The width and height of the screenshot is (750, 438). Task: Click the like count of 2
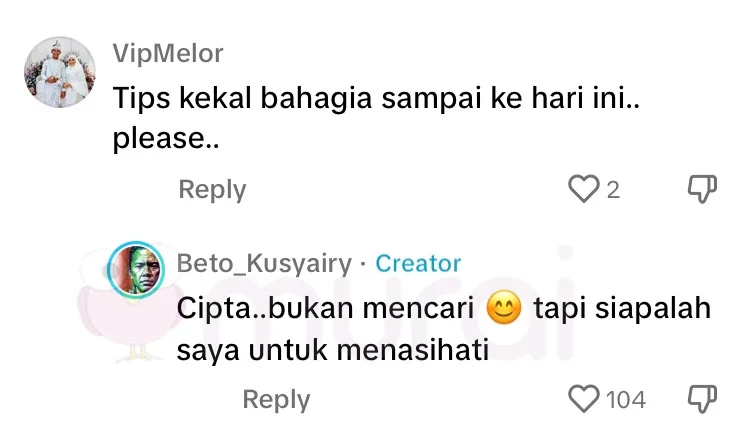(x=612, y=189)
